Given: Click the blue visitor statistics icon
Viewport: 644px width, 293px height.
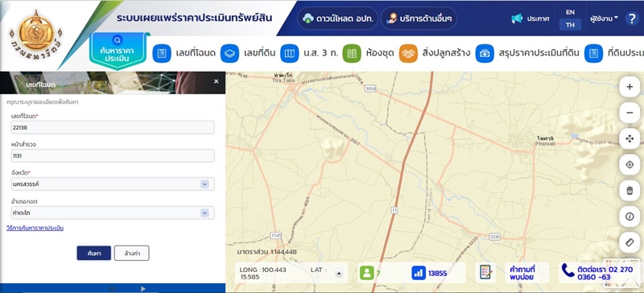Looking at the screenshot, I should pos(419,273).
